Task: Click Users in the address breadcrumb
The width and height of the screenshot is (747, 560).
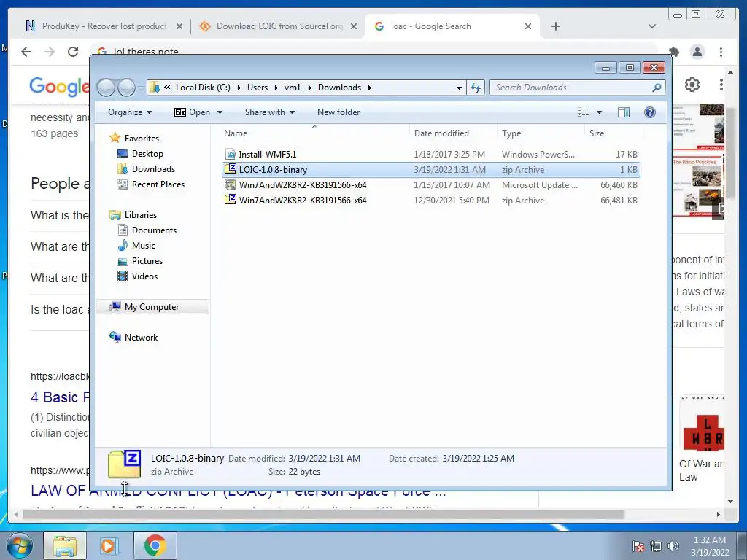Action: (258, 87)
